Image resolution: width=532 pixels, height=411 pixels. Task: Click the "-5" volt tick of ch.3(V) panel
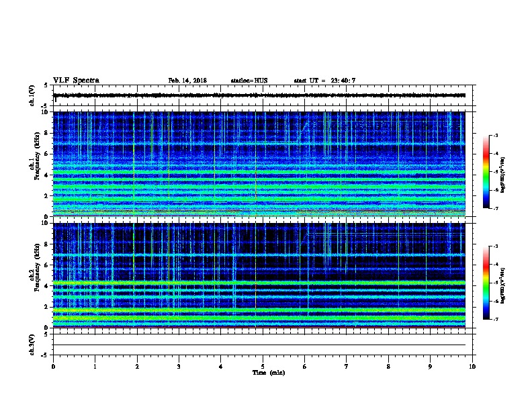45,355
